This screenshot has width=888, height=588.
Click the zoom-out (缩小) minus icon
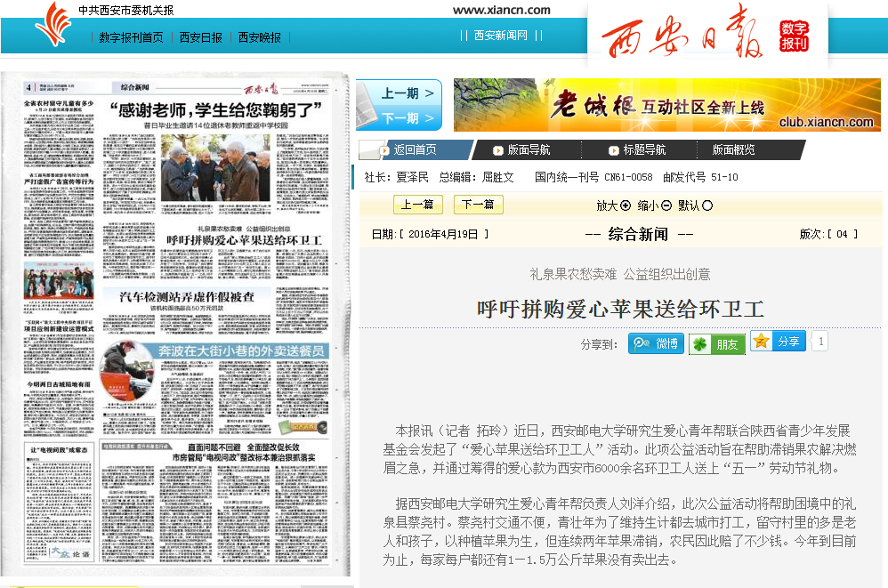666,205
